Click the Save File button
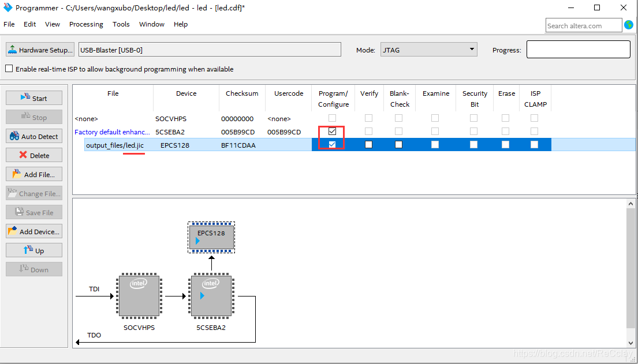 tap(33, 212)
